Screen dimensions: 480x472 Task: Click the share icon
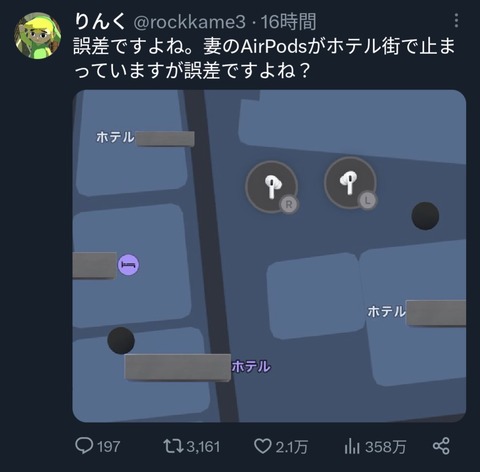441,446
